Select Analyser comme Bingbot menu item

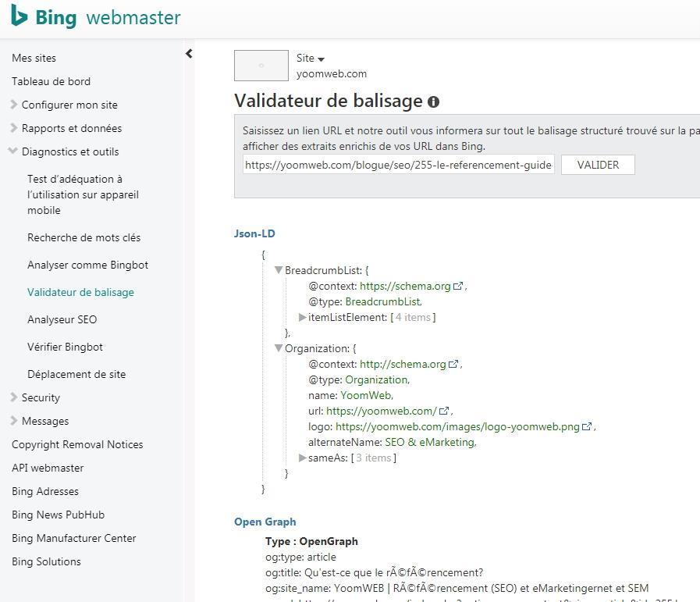(87, 265)
